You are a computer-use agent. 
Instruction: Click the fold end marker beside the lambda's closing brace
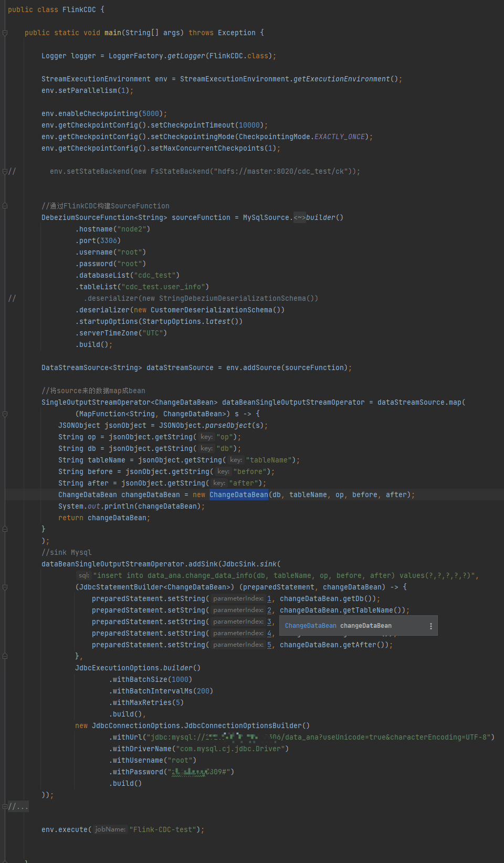(x=5, y=529)
